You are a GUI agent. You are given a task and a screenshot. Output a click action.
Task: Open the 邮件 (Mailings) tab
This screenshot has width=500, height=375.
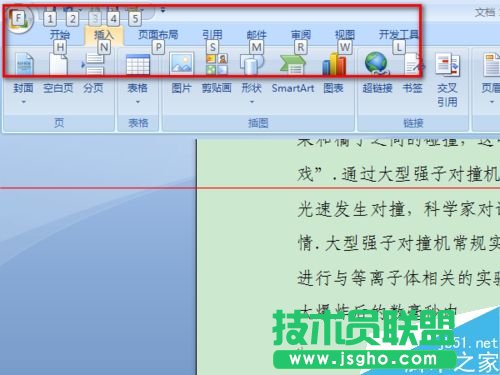coord(257,35)
